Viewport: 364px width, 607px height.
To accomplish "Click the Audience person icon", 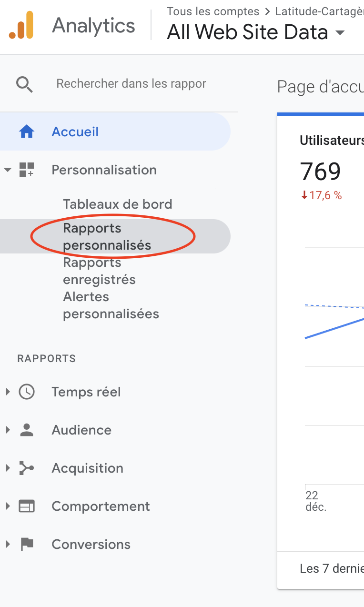I will coord(26,430).
